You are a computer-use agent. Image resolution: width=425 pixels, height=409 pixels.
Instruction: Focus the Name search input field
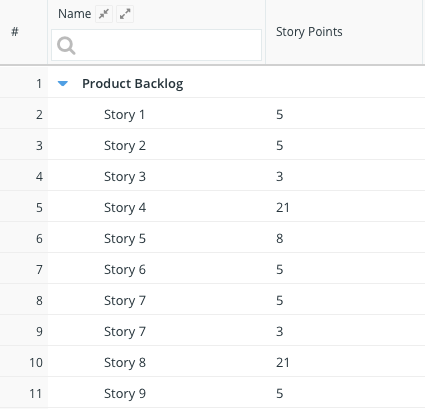click(x=156, y=45)
